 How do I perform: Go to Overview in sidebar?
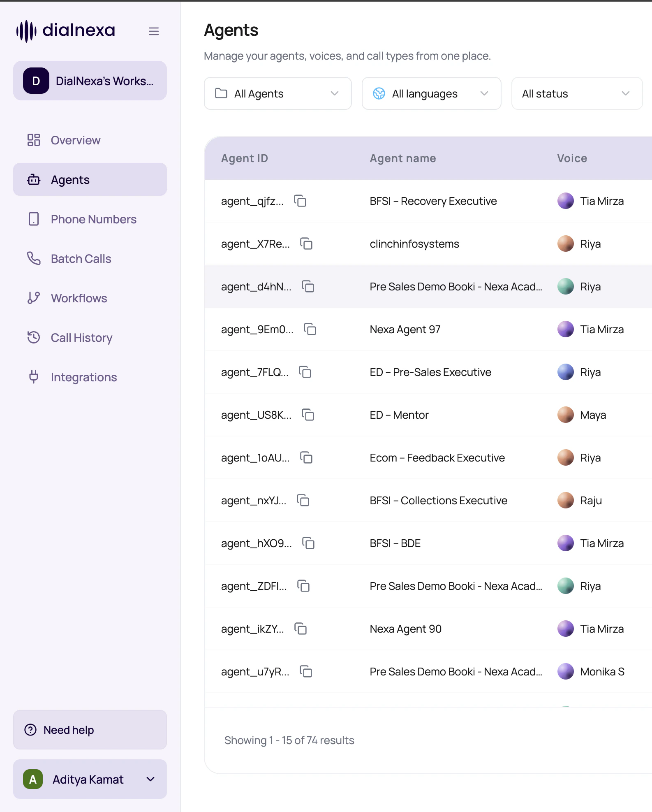coord(90,140)
